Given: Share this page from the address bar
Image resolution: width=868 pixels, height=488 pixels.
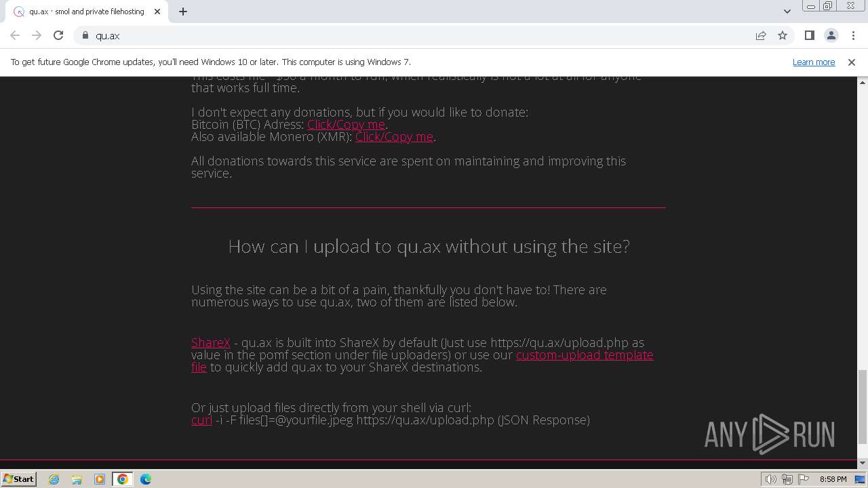Looking at the screenshot, I should coord(761,35).
